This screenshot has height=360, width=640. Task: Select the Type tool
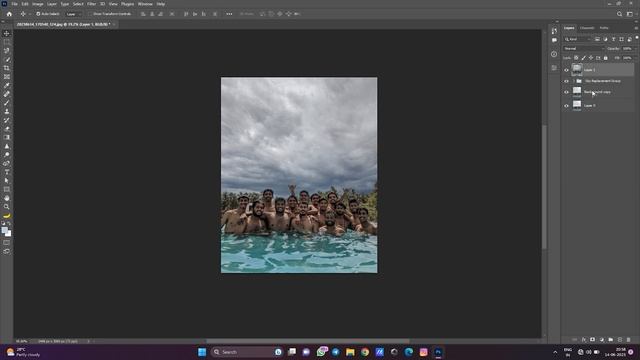tap(7, 172)
